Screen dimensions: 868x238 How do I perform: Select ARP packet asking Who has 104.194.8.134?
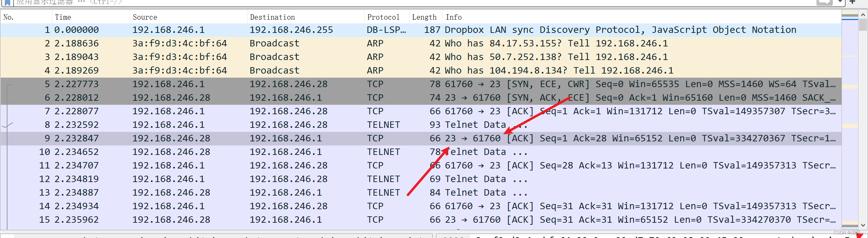click(421, 71)
